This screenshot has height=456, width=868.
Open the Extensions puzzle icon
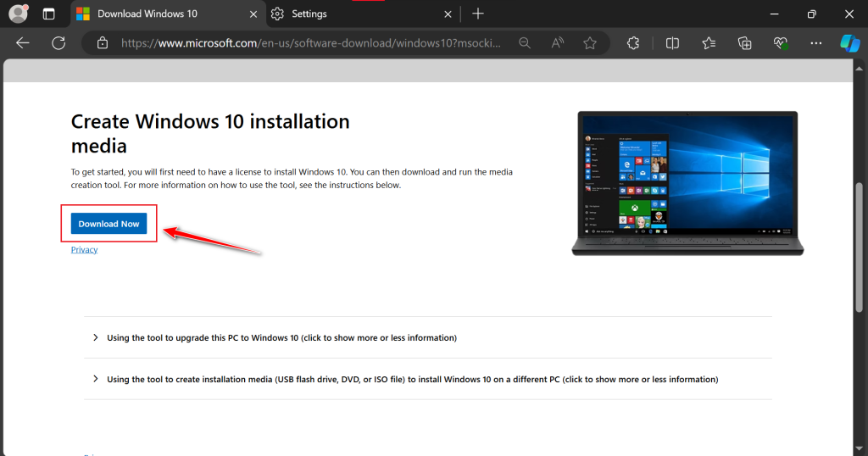click(633, 43)
